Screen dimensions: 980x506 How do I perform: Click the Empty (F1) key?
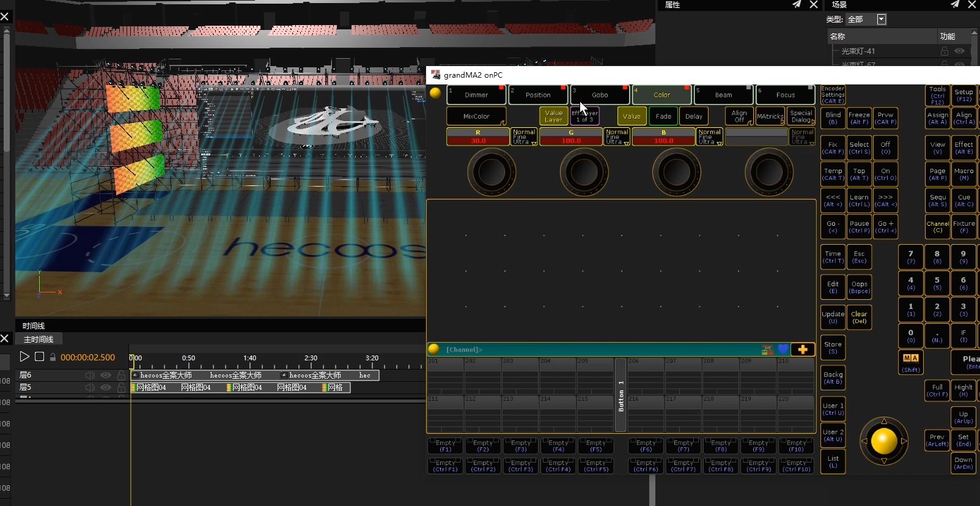coord(446,446)
